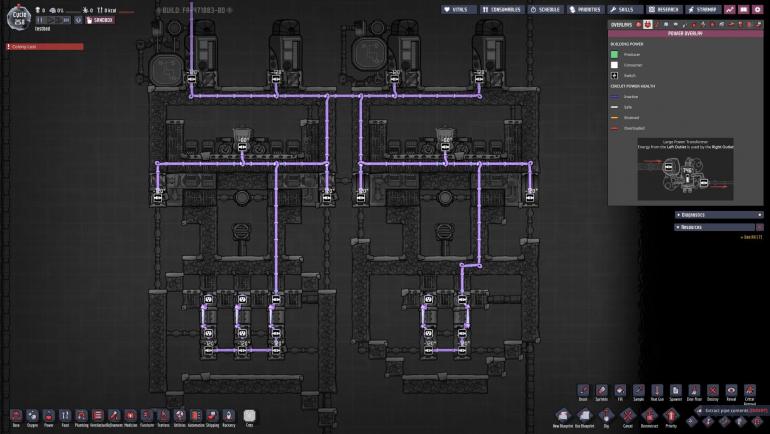This screenshot has height=434, width=770.
Task: Open the Research tab
Action: pyautogui.click(x=664, y=9)
